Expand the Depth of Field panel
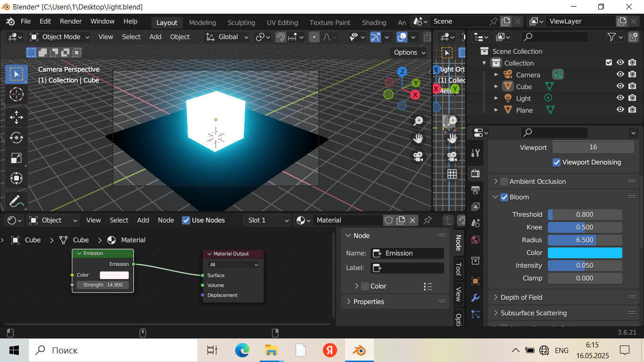The image size is (644, 362). click(x=521, y=297)
